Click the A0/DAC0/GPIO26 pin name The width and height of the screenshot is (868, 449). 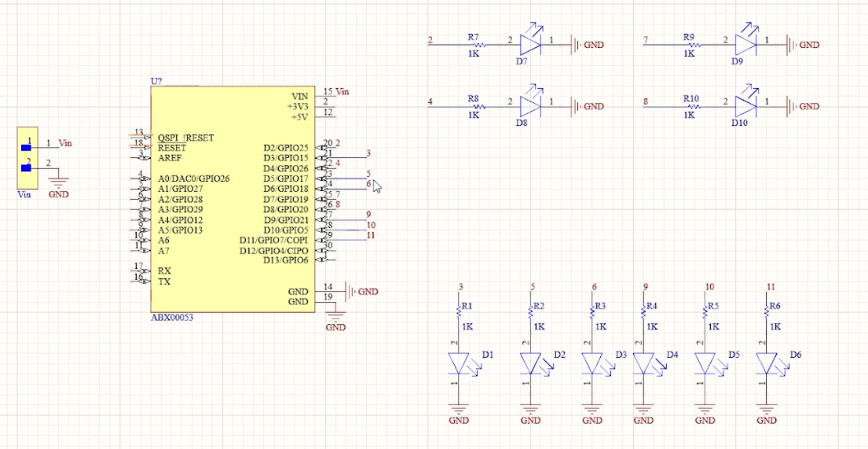[193, 178]
